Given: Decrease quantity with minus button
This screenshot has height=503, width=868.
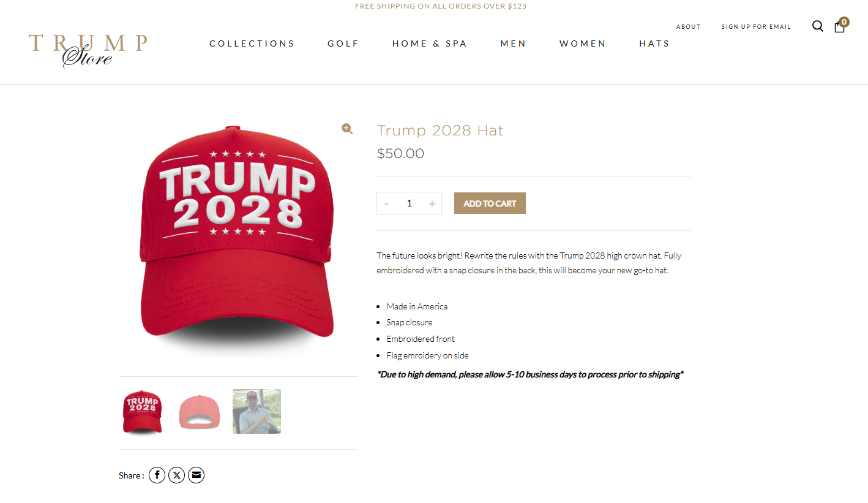Looking at the screenshot, I should [386, 203].
